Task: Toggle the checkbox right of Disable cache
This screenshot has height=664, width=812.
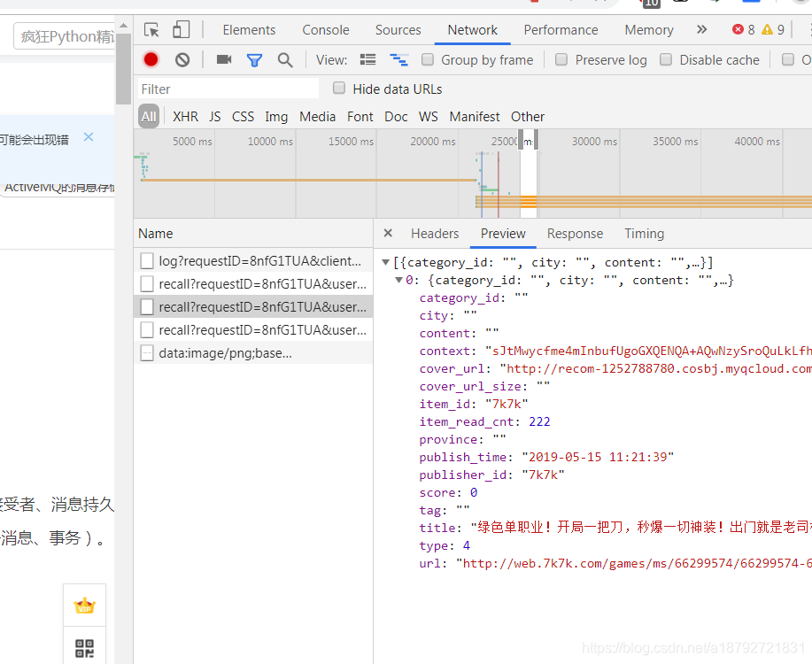Action: 788,59
